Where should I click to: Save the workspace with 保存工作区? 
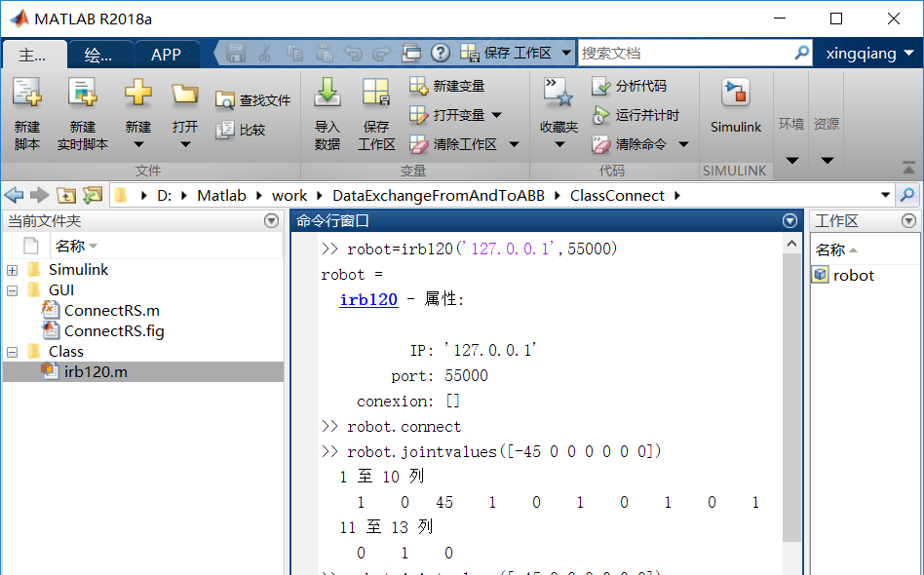(376, 110)
